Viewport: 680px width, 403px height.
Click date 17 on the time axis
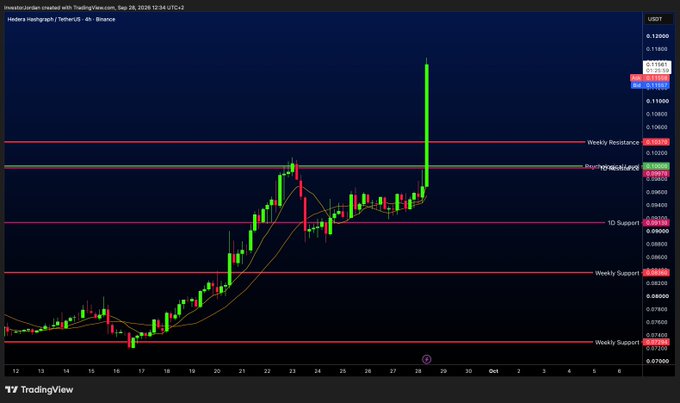pos(141,371)
